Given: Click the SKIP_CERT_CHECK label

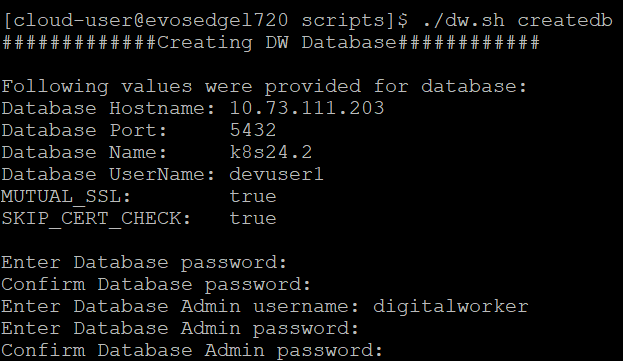Looking at the screenshot, I should [x=96, y=219].
